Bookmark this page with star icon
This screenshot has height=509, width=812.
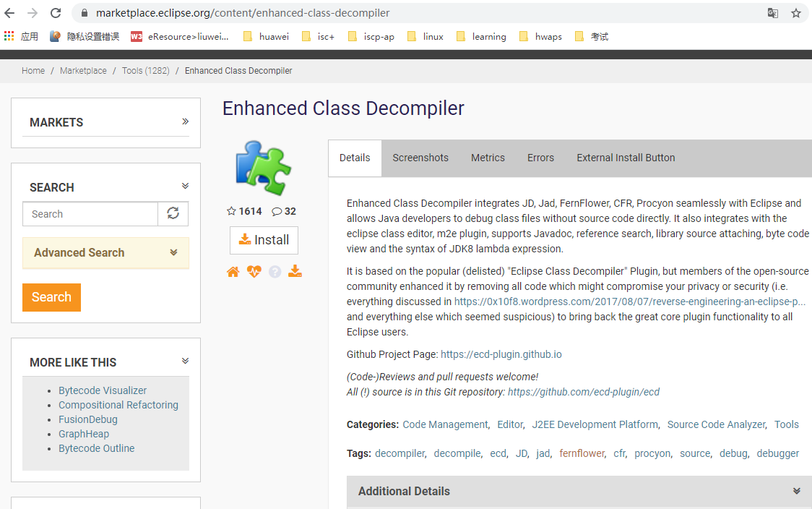pyautogui.click(x=796, y=13)
